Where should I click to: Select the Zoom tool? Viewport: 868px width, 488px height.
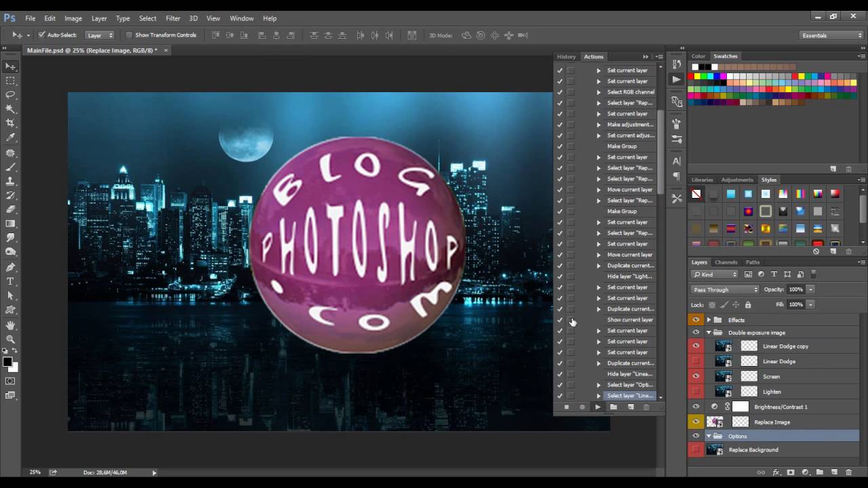click(11, 339)
